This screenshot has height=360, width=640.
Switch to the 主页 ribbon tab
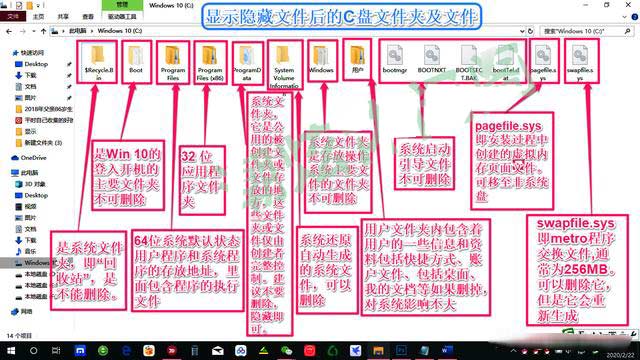point(38,17)
